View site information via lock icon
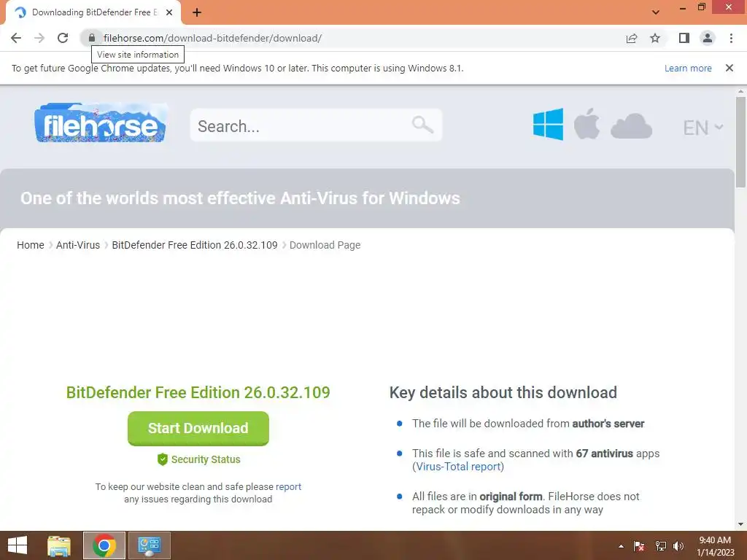747x560 pixels. [92, 38]
